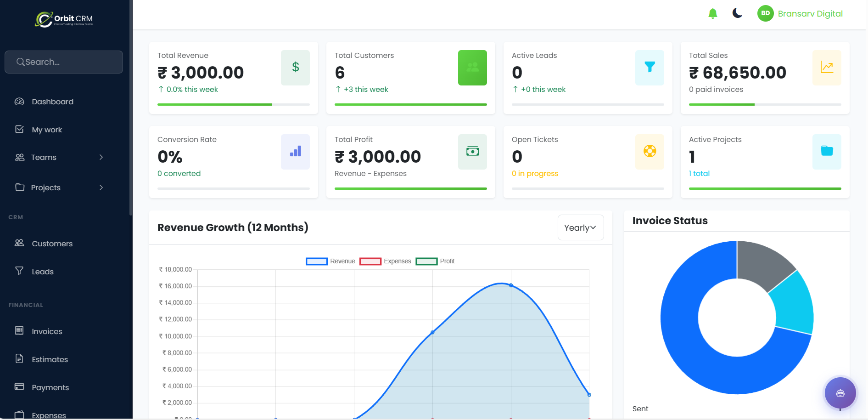Viewport: 868px width, 420px height.
Task: Click inside the sidebar search field
Action: (x=63, y=62)
